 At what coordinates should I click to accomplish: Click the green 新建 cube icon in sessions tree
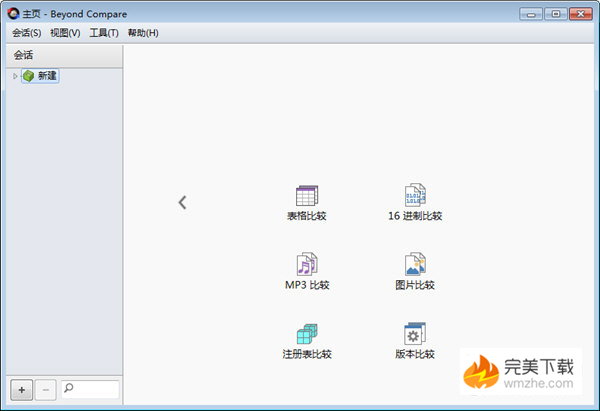[x=28, y=76]
